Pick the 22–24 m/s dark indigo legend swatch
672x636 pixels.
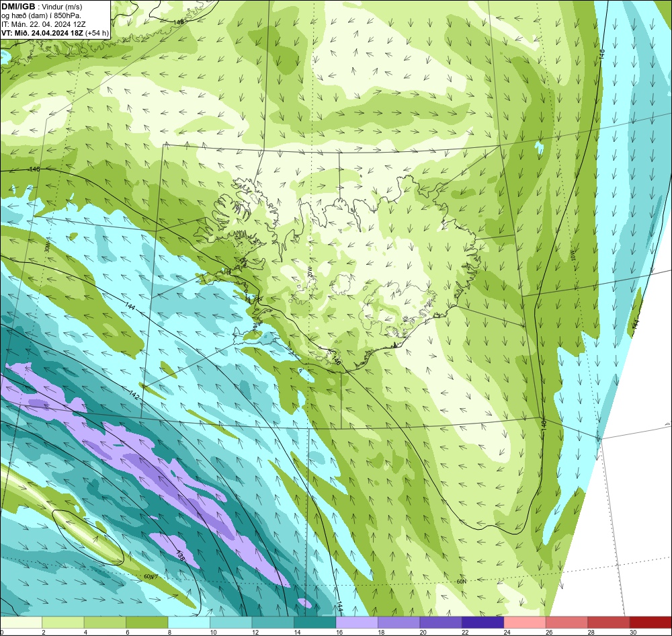click(x=483, y=623)
